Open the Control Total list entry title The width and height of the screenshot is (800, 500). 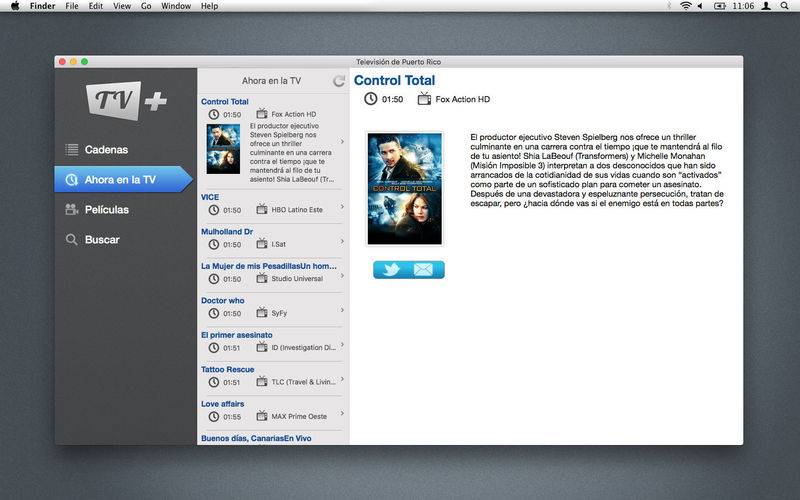(224, 102)
